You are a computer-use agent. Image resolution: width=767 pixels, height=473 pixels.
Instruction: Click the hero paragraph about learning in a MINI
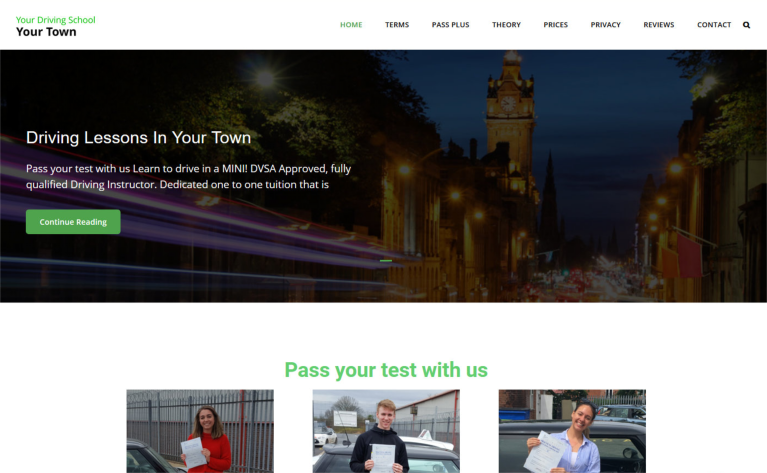[188, 177]
